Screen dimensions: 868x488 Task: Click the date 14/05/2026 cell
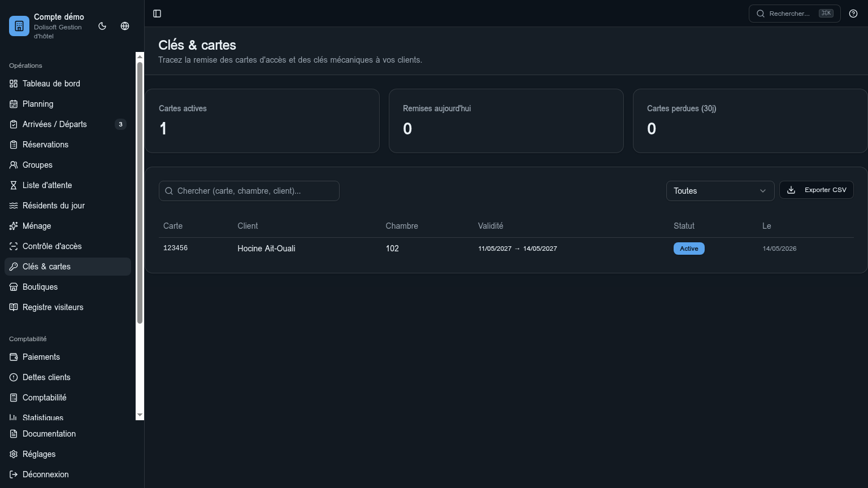point(779,249)
